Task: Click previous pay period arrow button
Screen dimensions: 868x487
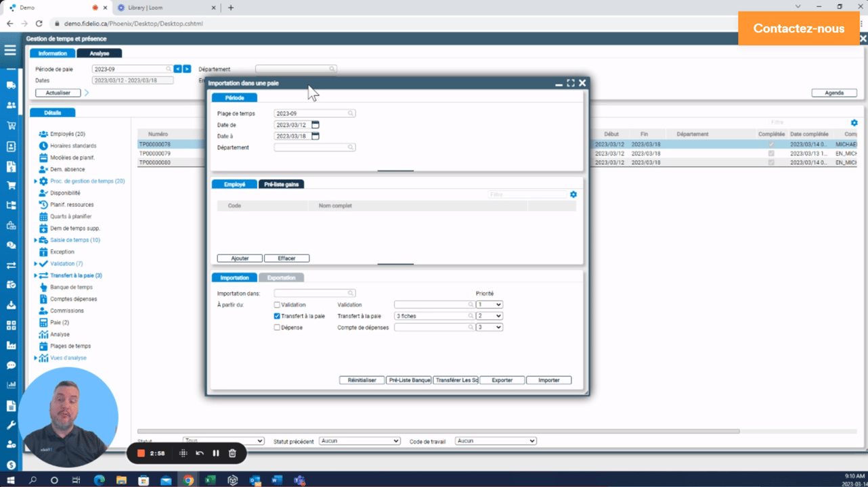Action: coord(177,69)
